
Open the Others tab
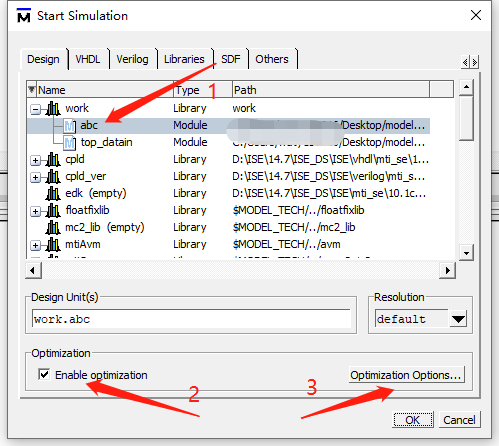[272, 59]
